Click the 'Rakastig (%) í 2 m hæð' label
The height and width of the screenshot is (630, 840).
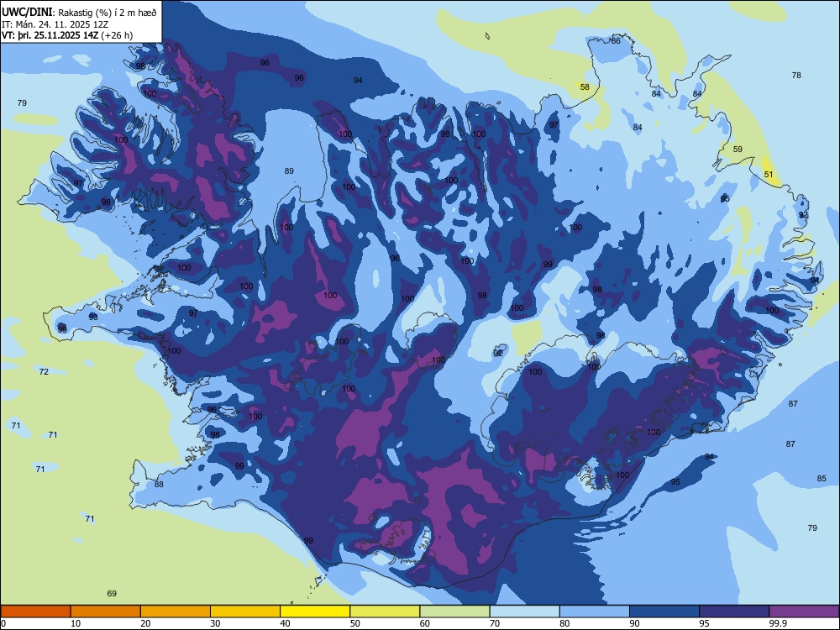[108, 13]
